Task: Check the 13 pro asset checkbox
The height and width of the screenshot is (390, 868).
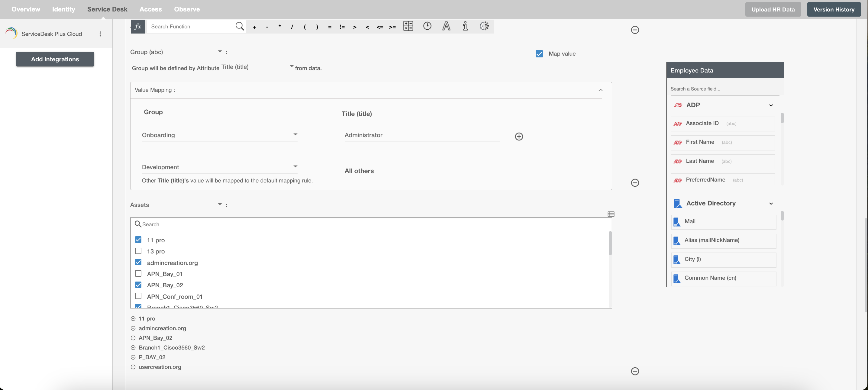Action: click(138, 251)
